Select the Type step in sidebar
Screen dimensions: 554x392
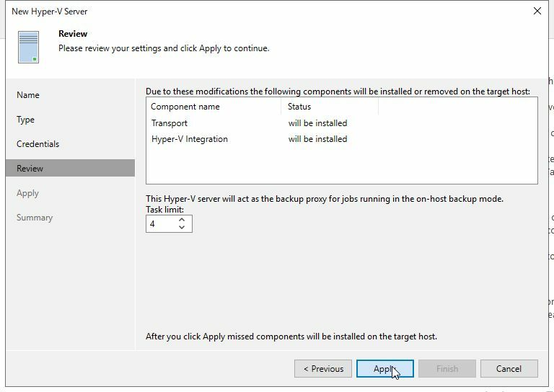tap(26, 120)
